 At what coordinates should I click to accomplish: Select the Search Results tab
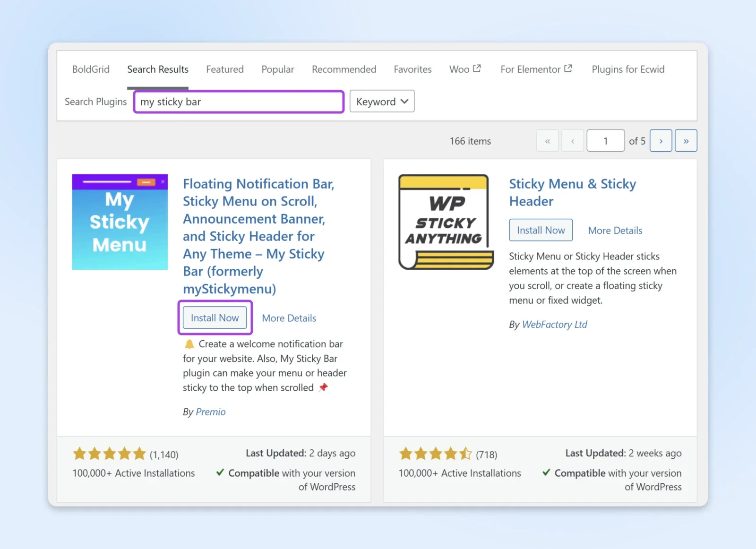158,69
